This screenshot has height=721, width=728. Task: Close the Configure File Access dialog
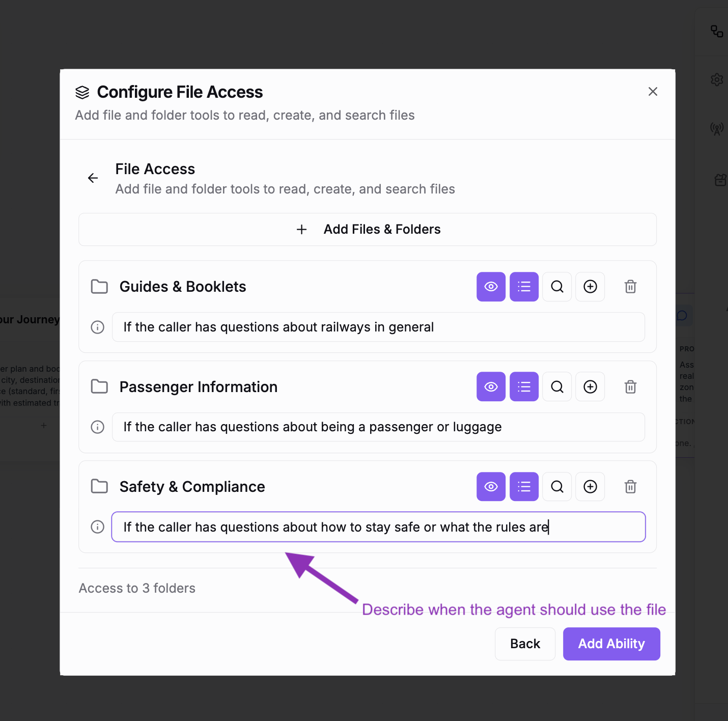click(653, 91)
